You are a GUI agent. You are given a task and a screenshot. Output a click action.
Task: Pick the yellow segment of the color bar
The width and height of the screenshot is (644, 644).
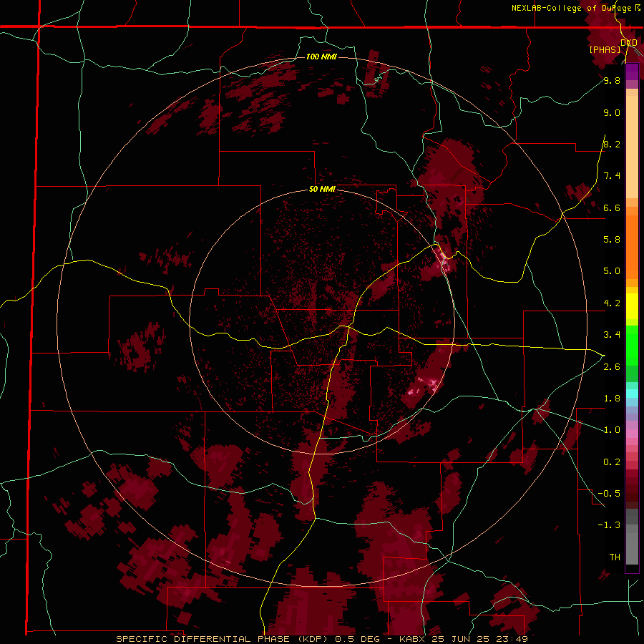coord(632,306)
